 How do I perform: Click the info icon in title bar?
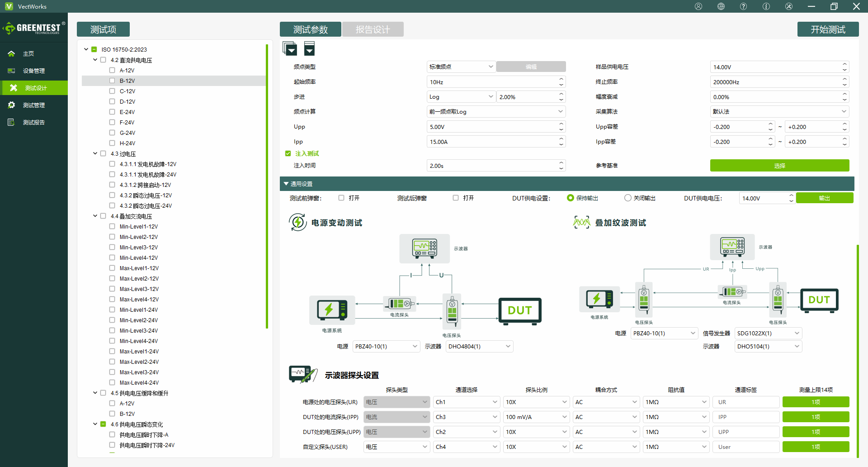pyautogui.click(x=766, y=6)
